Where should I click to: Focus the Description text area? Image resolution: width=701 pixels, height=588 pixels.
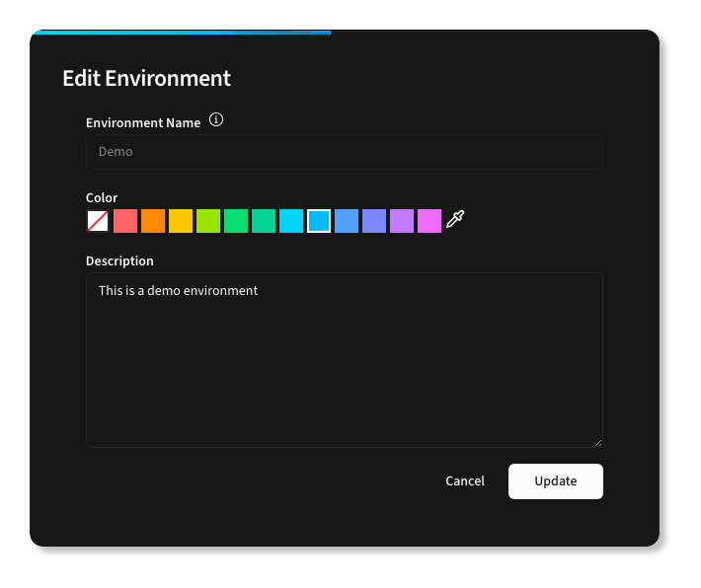click(344, 360)
